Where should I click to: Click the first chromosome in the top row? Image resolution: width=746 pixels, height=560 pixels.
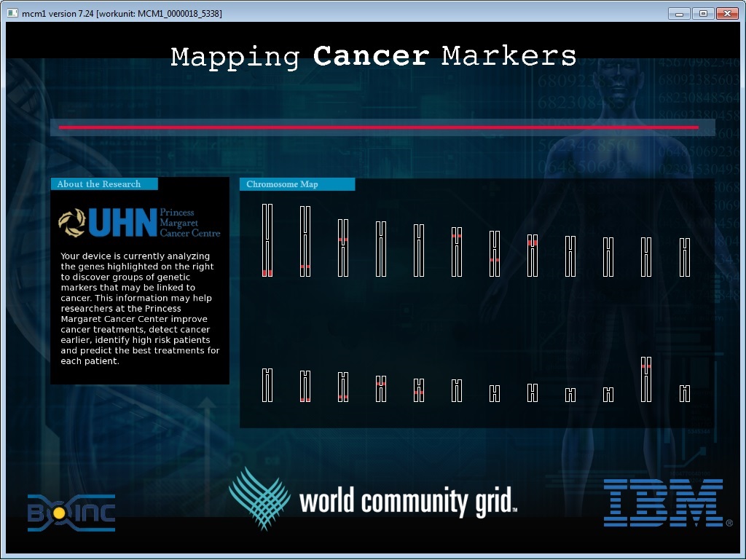[267, 240]
